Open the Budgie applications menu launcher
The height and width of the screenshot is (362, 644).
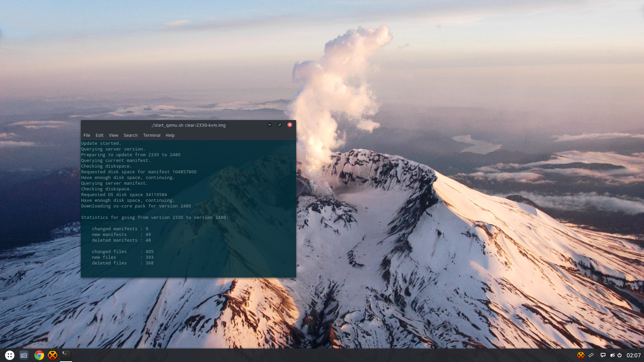[x=10, y=355]
